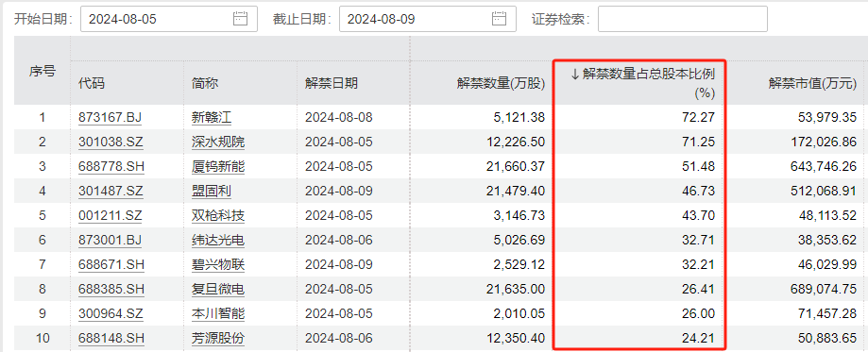Open stock code 873167.BJ
The width and height of the screenshot is (868, 352).
[x=111, y=117]
